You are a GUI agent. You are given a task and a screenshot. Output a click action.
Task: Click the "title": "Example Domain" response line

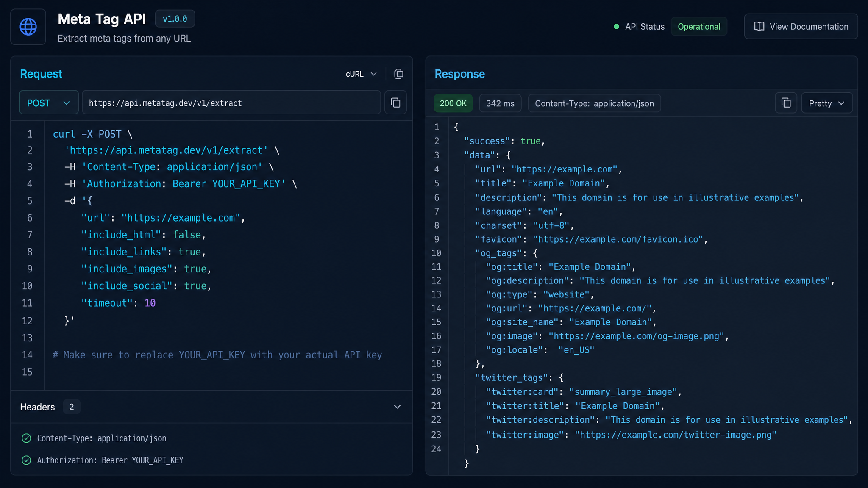[542, 183]
